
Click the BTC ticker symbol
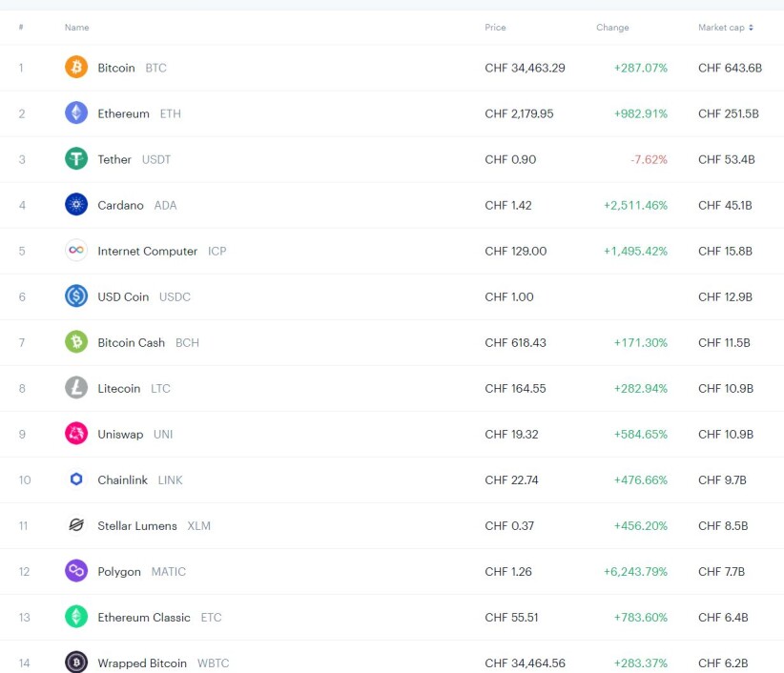pos(156,68)
